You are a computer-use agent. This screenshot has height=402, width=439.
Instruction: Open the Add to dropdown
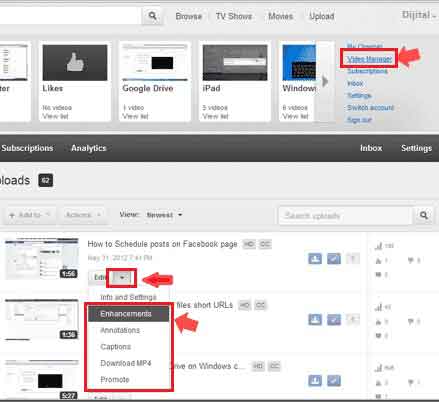[29, 215]
